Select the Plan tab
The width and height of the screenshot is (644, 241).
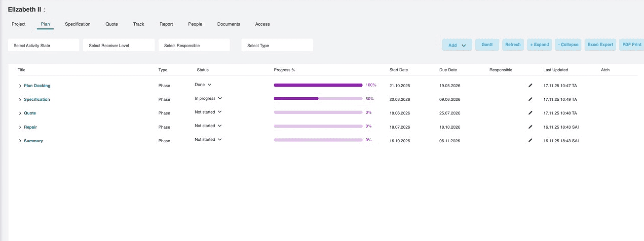45,24
